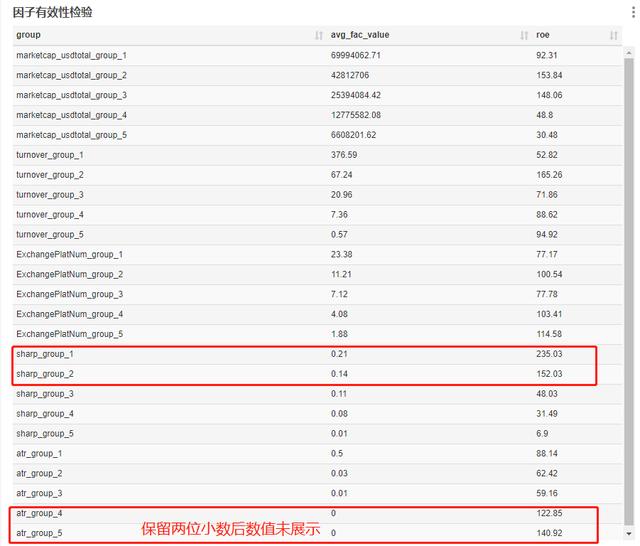
Task: Click the value 12775582.08
Action: tap(356, 115)
